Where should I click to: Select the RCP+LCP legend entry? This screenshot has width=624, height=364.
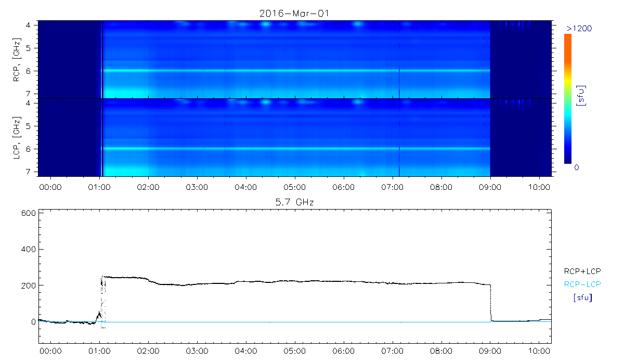[582, 271]
